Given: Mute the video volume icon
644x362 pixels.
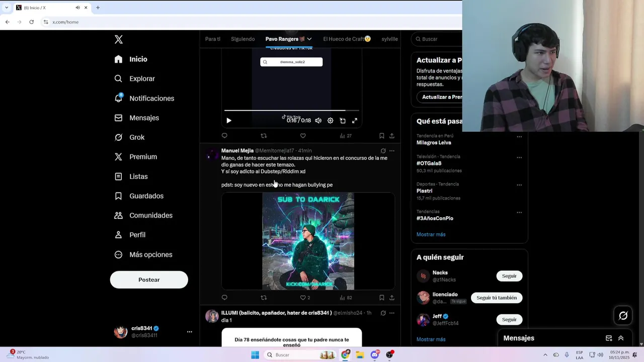Looking at the screenshot, I should 318,121.
